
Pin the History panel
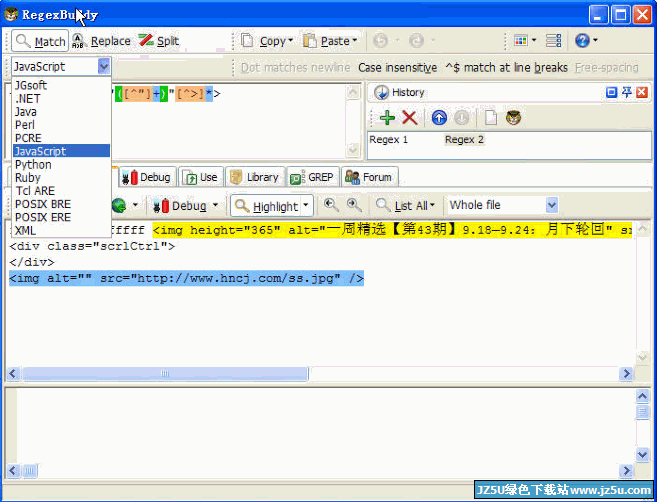(626, 92)
